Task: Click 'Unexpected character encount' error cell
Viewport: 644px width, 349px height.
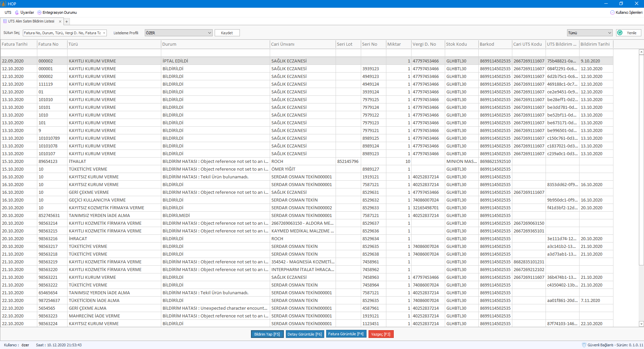Action: coord(215,308)
